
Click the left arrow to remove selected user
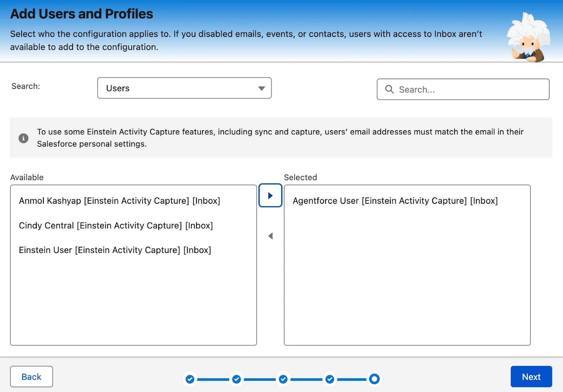270,236
